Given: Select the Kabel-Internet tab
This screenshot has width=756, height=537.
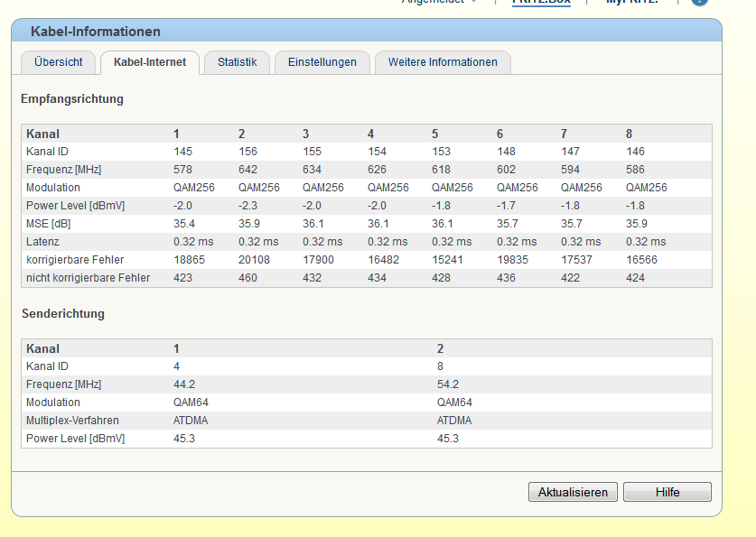Looking at the screenshot, I should (150, 62).
